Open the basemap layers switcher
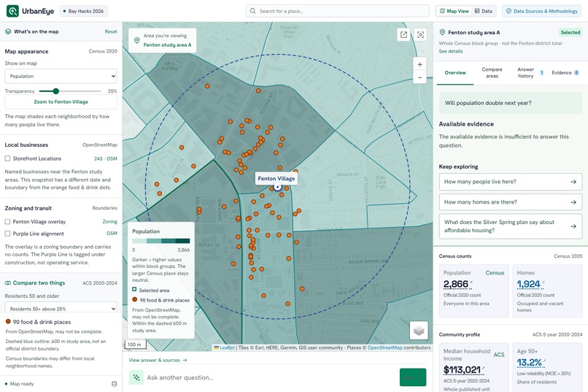Screen dimensions: 588x392 (419, 331)
